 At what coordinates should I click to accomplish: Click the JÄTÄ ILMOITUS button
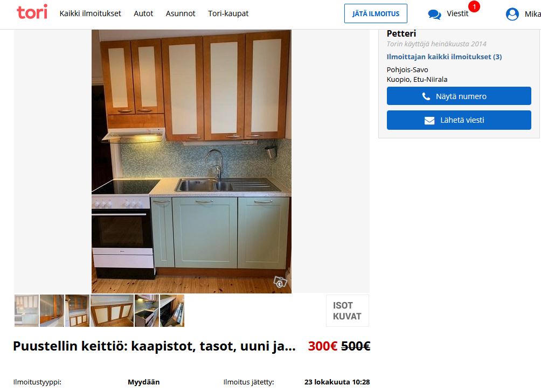[x=376, y=13]
